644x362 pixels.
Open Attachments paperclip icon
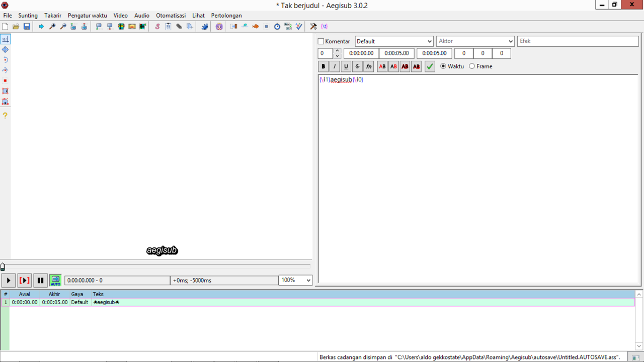coord(179,26)
